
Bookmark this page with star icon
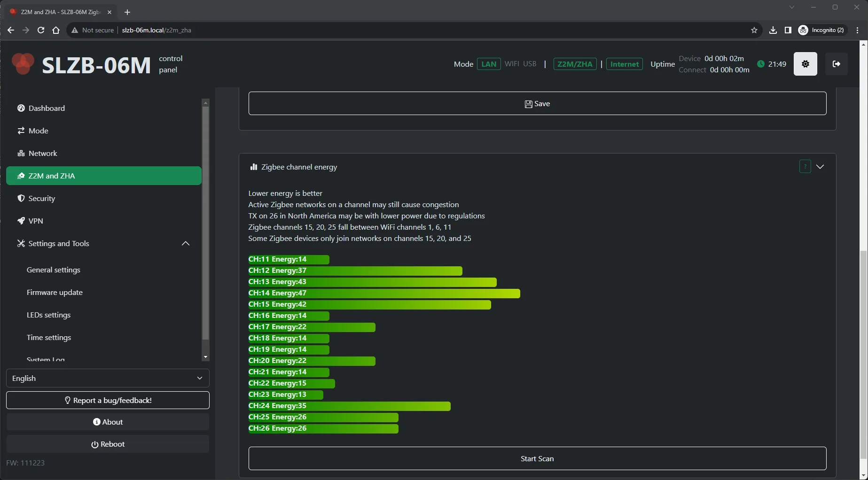(754, 30)
